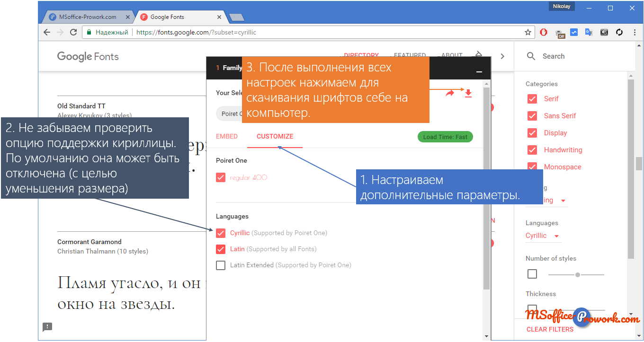Click the Old Standard TT font title
644x342 pixels.
[81, 106]
